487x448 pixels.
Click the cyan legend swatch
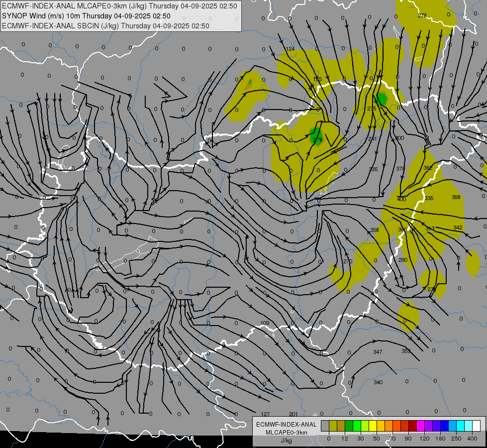tap(460, 426)
